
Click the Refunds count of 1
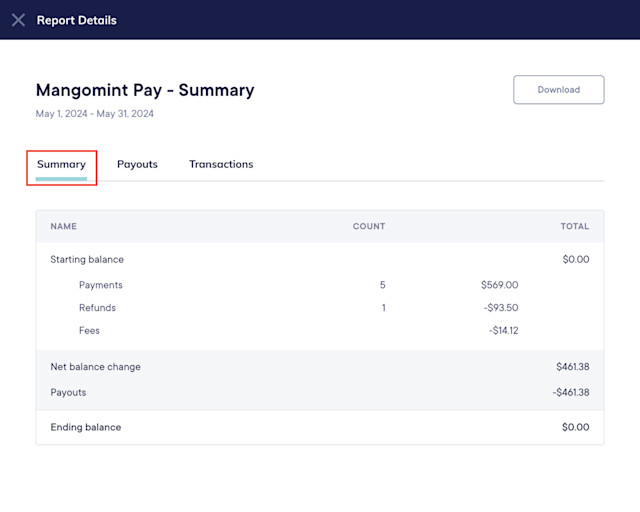point(384,308)
